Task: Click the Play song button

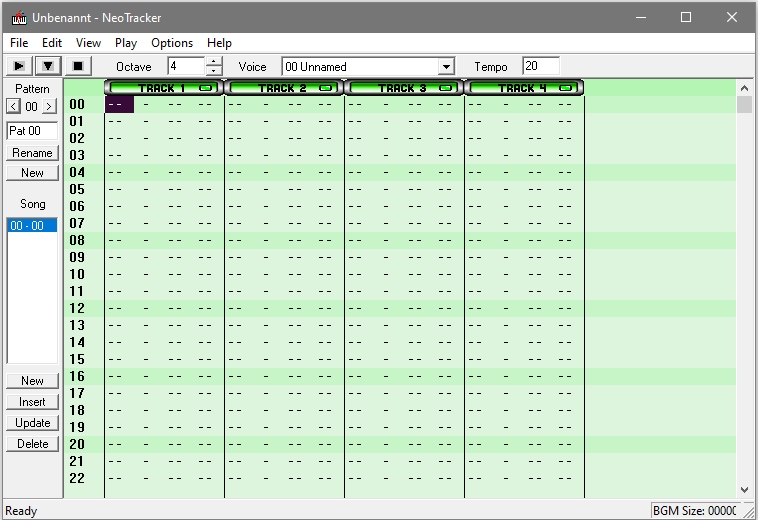Action: (x=18, y=66)
